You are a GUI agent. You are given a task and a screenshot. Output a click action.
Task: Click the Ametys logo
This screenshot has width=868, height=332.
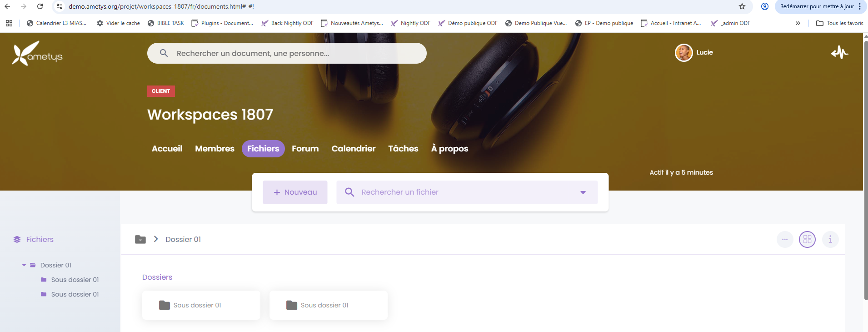point(37,54)
